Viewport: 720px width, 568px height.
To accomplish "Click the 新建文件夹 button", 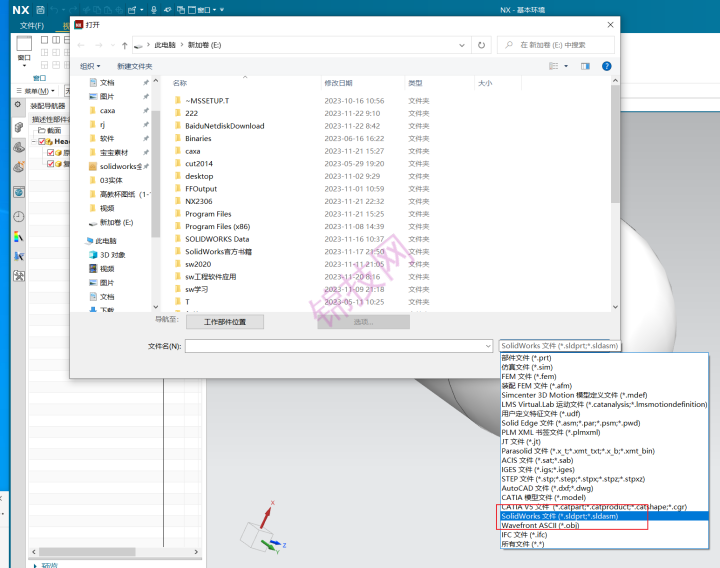I will 135,66.
